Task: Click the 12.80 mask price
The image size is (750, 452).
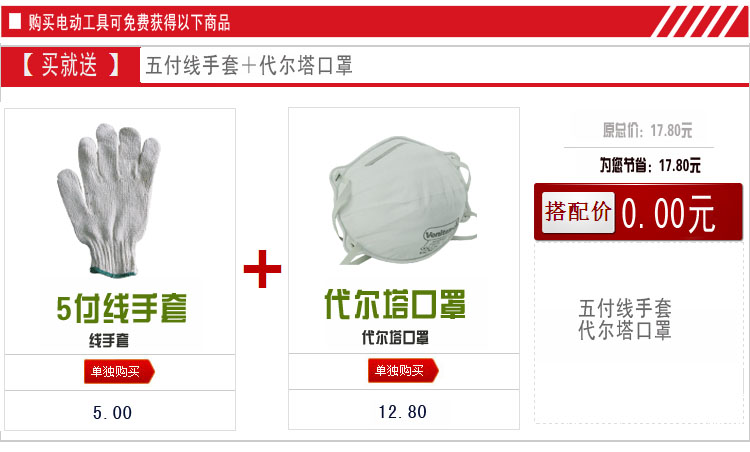Action: (403, 412)
